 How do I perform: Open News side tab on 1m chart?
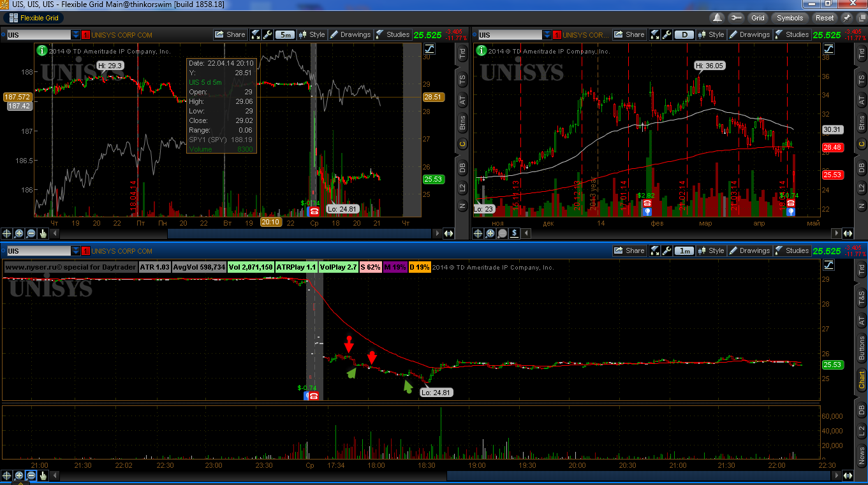click(862, 456)
